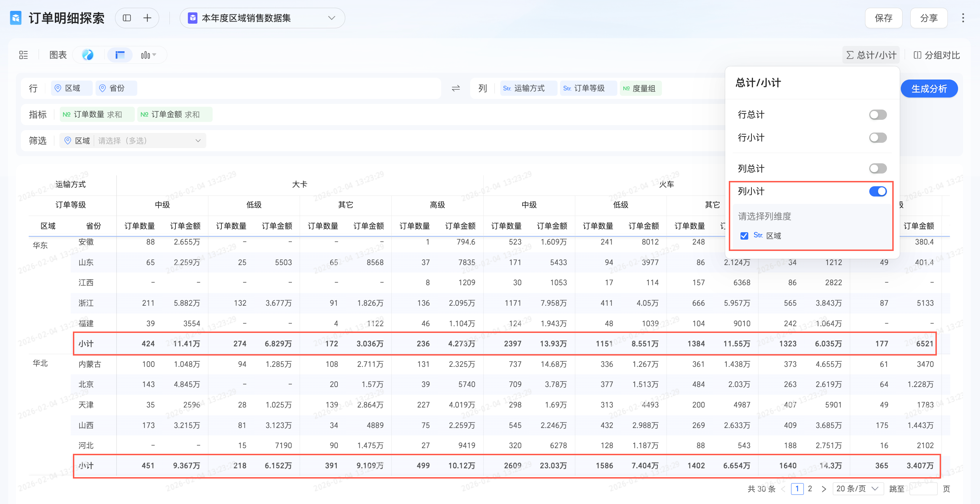Image resolution: width=980 pixels, height=504 pixels.
Task: Select the colorful smart chart icon
Action: (87, 55)
